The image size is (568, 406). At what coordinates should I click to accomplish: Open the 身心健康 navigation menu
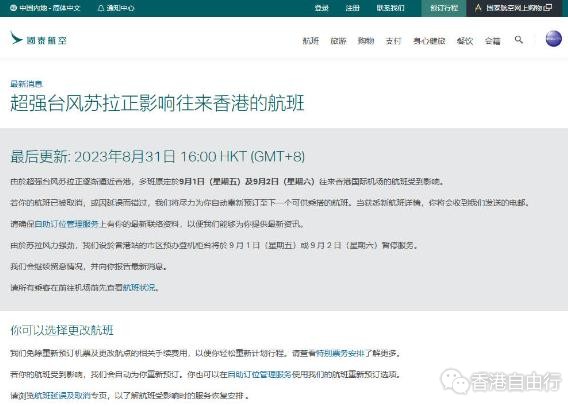pos(429,41)
